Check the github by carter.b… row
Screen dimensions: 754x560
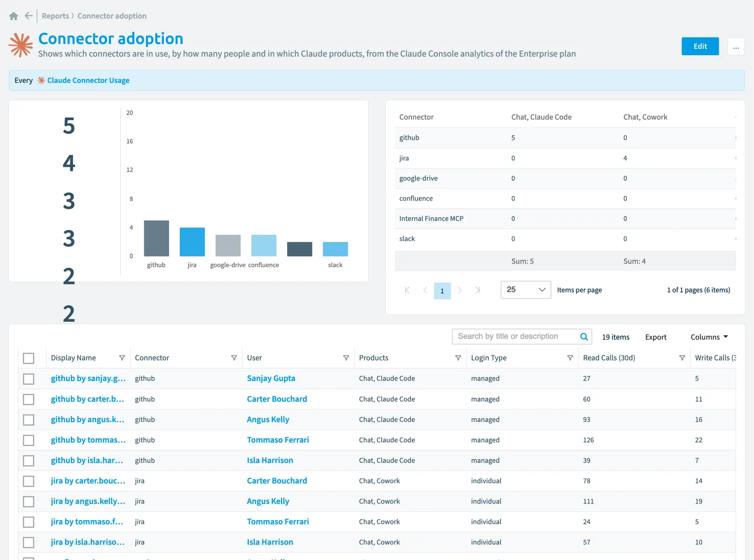pos(29,399)
